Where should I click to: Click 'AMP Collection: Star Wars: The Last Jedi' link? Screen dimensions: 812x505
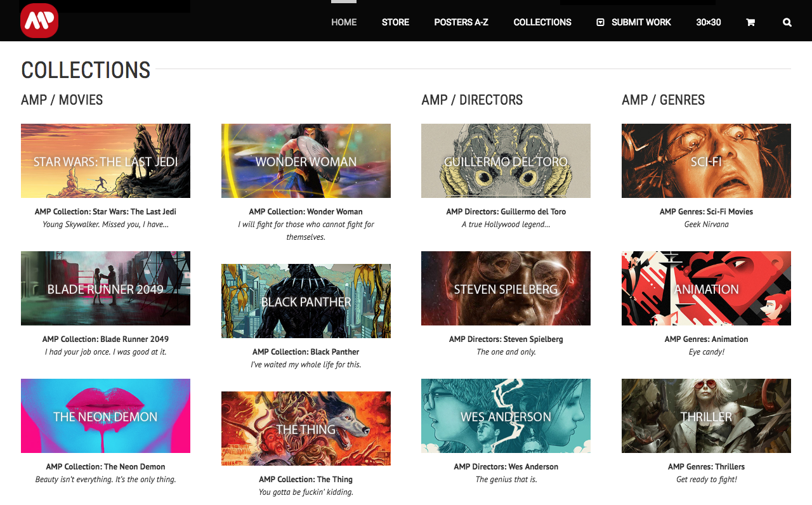(x=105, y=212)
